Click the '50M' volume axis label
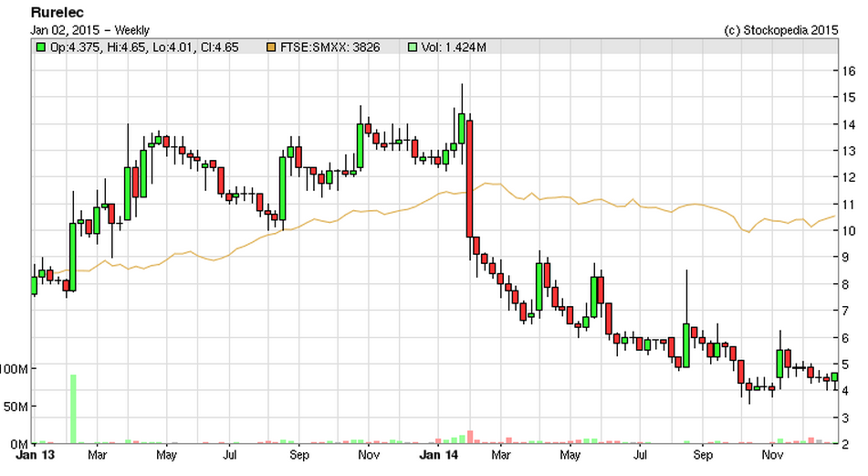Image resolution: width=868 pixels, height=476 pixels. [x=16, y=407]
